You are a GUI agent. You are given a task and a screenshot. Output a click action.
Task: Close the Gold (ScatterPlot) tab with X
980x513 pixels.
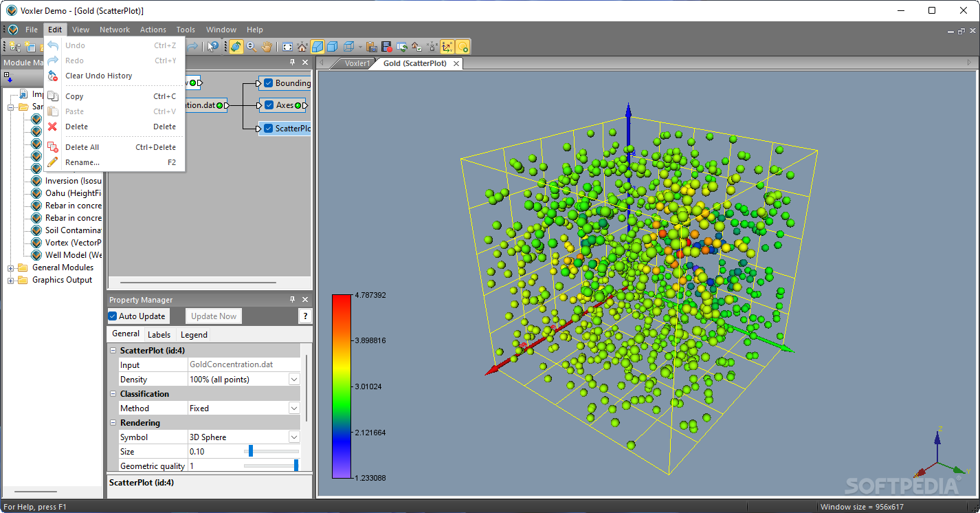click(x=456, y=63)
